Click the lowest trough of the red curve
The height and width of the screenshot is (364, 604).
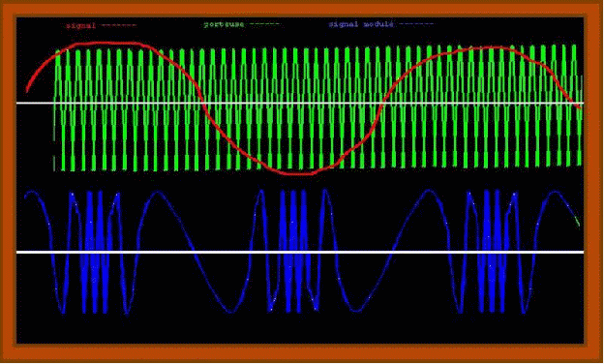(x=296, y=173)
